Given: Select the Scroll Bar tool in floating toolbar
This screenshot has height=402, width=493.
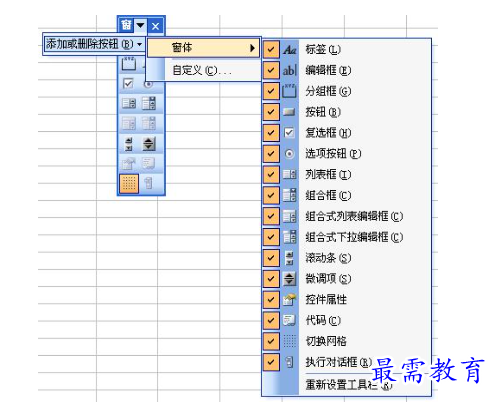Looking at the screenshot, I should click(129, 144).
